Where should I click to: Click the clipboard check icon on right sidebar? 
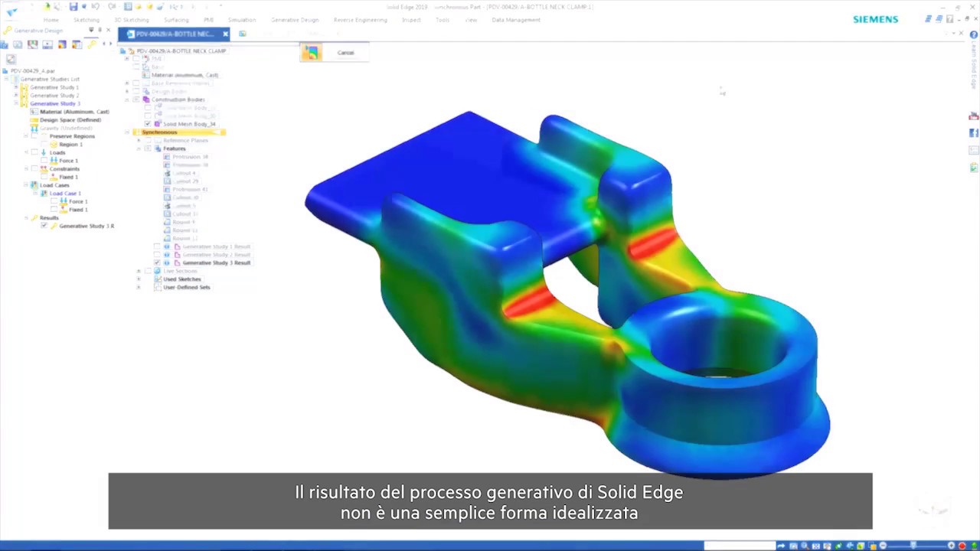pyautogui.click(x=974, y=168)
